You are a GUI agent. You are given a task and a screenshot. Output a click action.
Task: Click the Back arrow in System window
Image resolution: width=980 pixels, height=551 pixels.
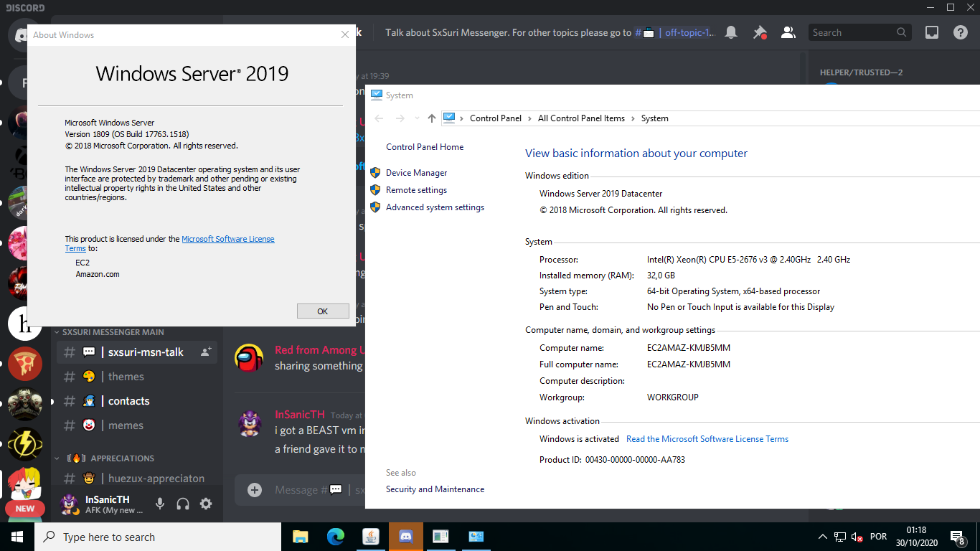[x=380, y=118]
